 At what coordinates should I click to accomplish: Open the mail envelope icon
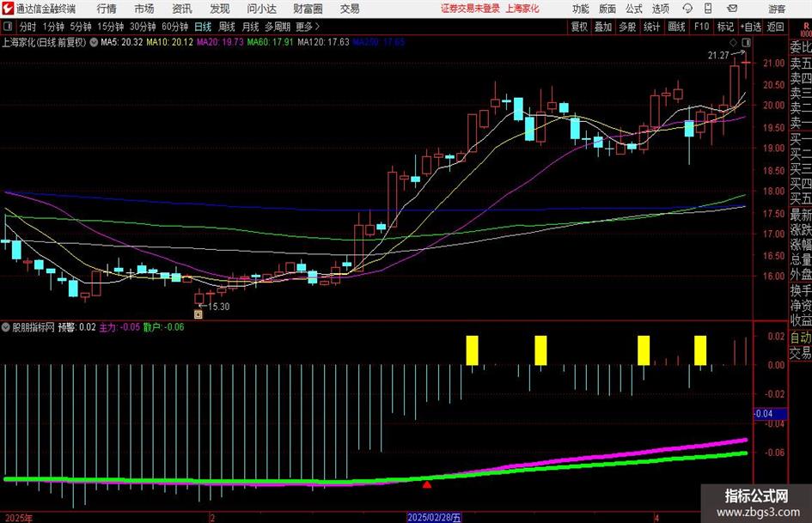point(732,9)
